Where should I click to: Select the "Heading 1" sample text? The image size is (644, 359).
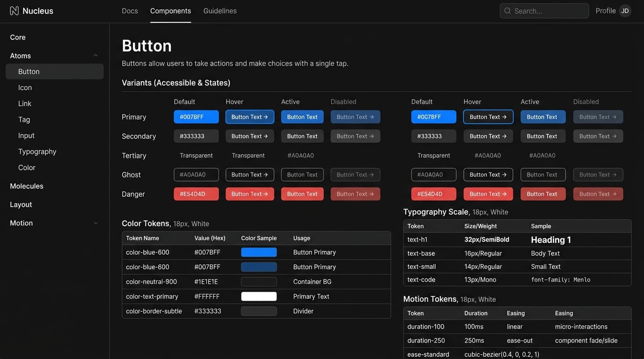551,240
